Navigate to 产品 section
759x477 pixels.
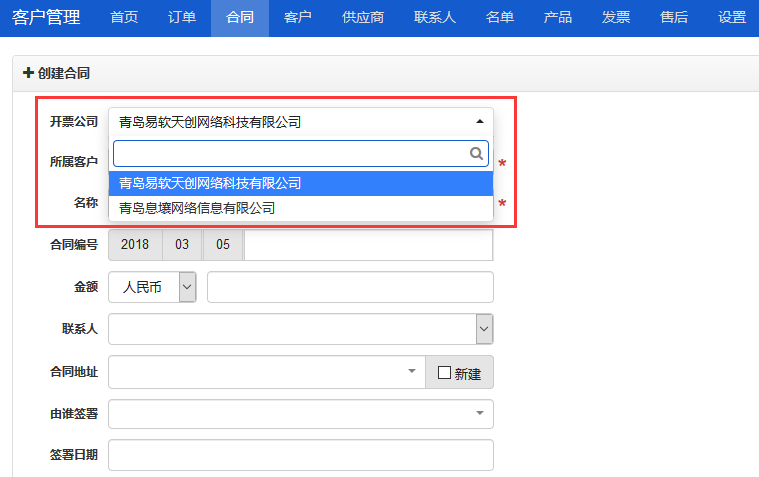[558, 17]
